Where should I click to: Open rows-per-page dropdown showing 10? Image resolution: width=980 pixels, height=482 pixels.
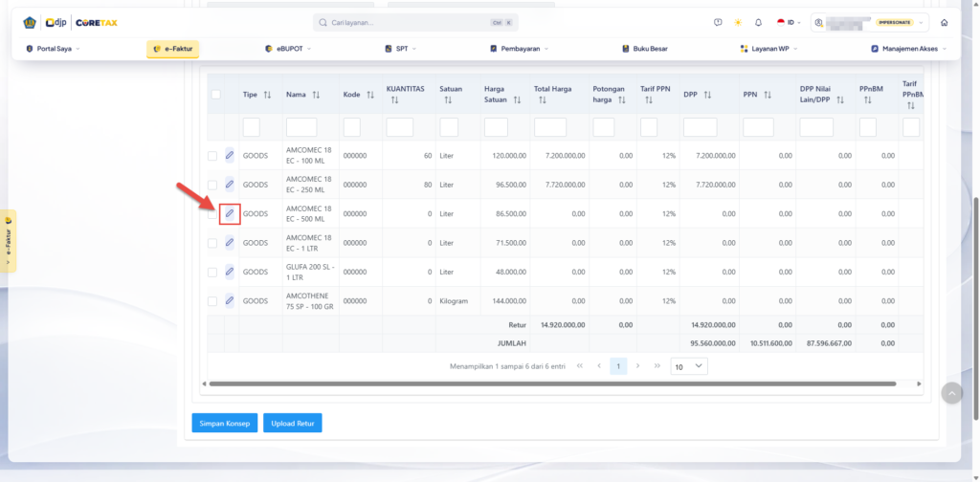tap(689, 366)
